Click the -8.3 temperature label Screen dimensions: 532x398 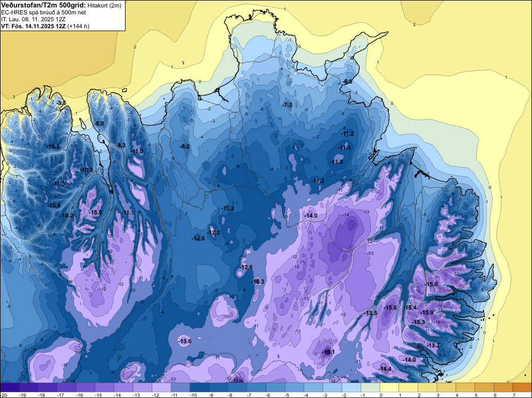(x=121, y=145)
